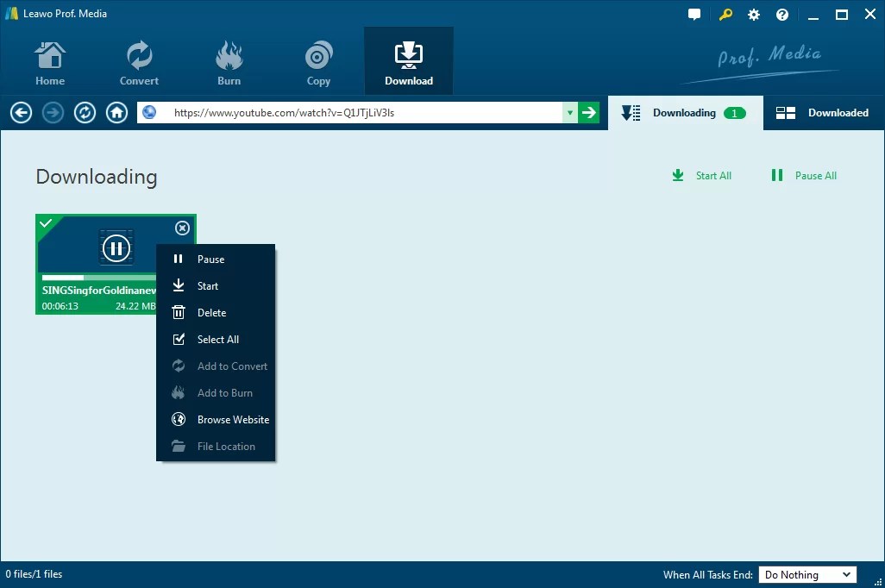Pause the download via thumbnail button
The height and width of the screenshot is (588, 885).
click(116, 247)
